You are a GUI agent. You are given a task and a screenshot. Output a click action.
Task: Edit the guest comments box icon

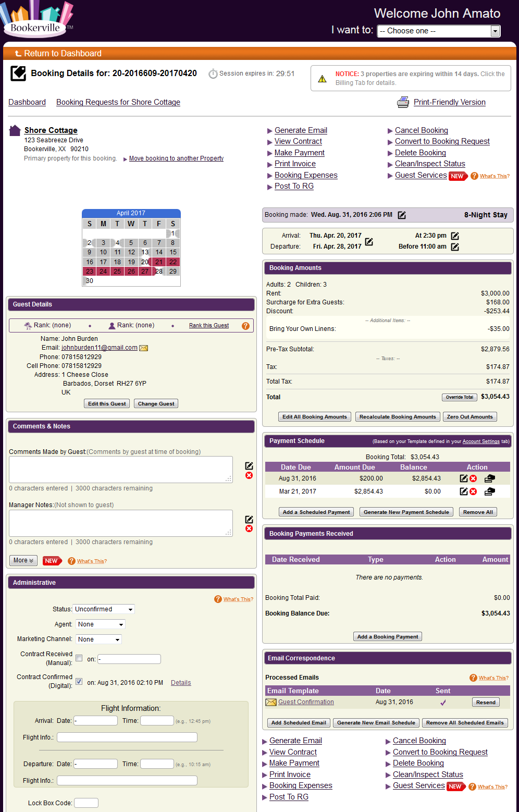click(249, 465)
